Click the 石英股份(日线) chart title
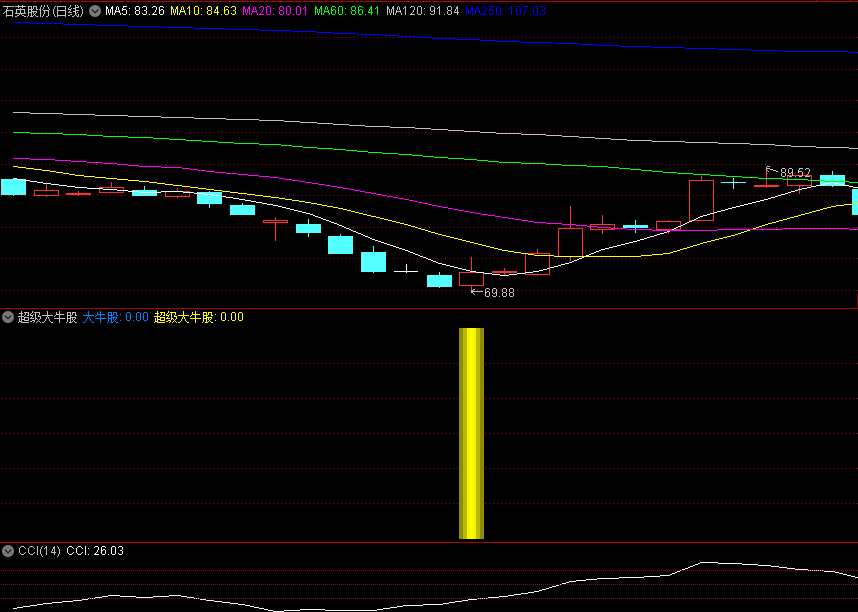This screenshot has height=612, width=858. (43, 11)
